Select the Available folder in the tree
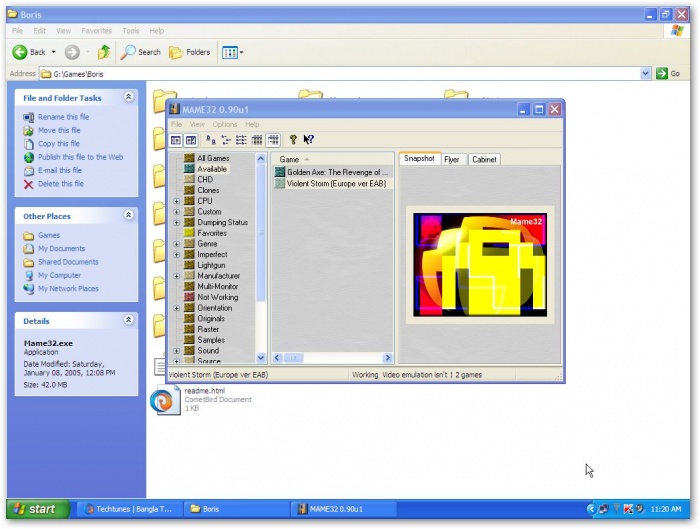 [212, 169]
